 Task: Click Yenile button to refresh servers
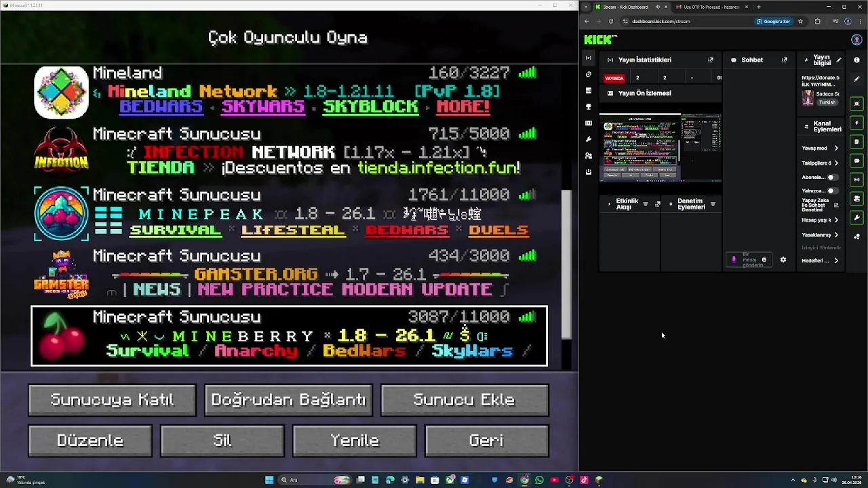(x=355, y=441)
